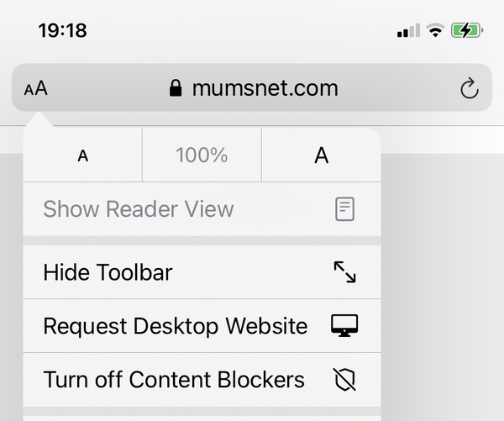Choose Hide Toolbar from the menu

tap(108, 272)
